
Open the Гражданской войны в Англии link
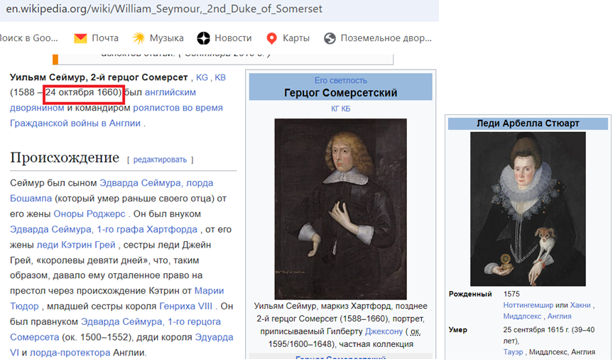pyautogui.click(x=75, y=123)
